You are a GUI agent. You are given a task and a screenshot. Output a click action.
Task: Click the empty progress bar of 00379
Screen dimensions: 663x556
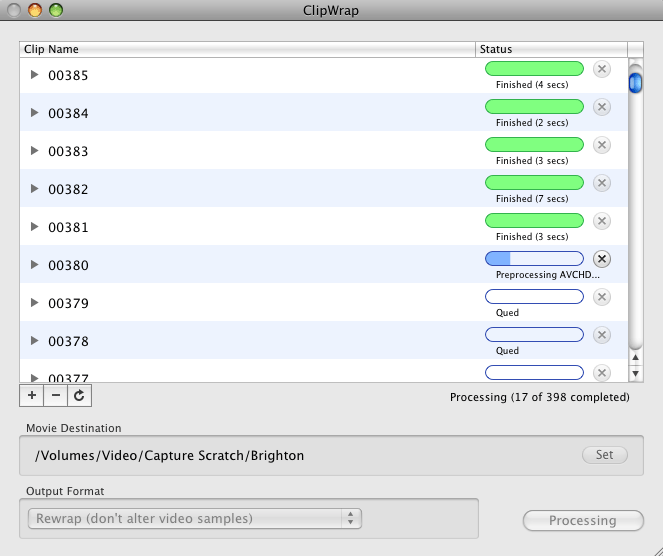[534, 296]
